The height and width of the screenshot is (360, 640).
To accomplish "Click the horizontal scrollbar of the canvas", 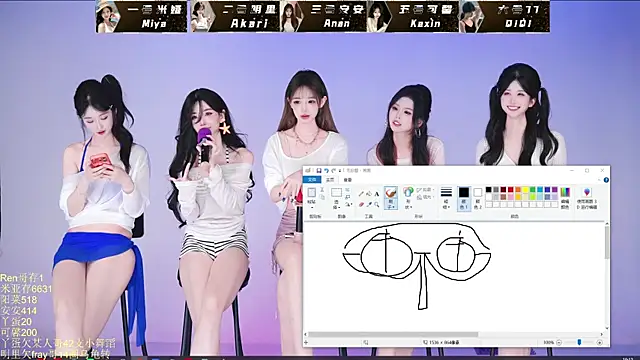I will (393, 334).
